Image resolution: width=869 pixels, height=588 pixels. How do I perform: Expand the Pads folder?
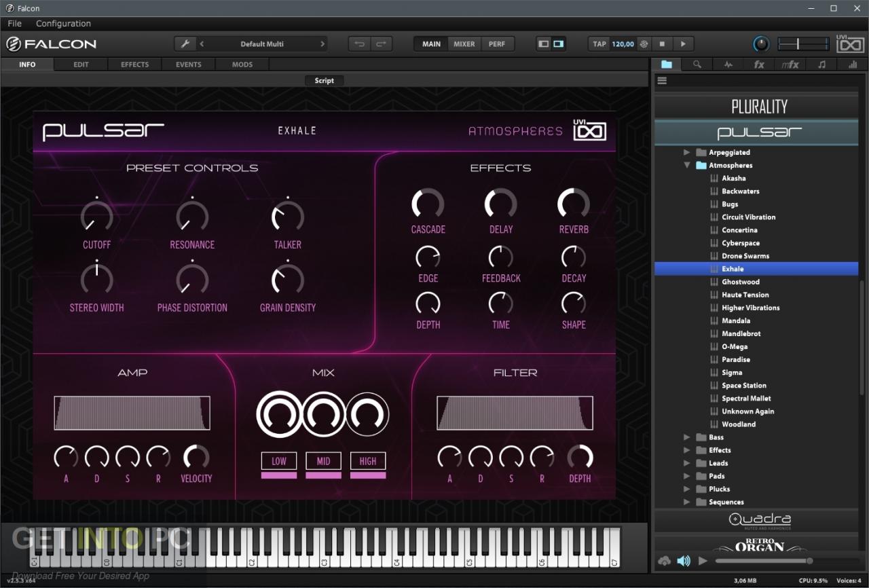click(687, 476)
